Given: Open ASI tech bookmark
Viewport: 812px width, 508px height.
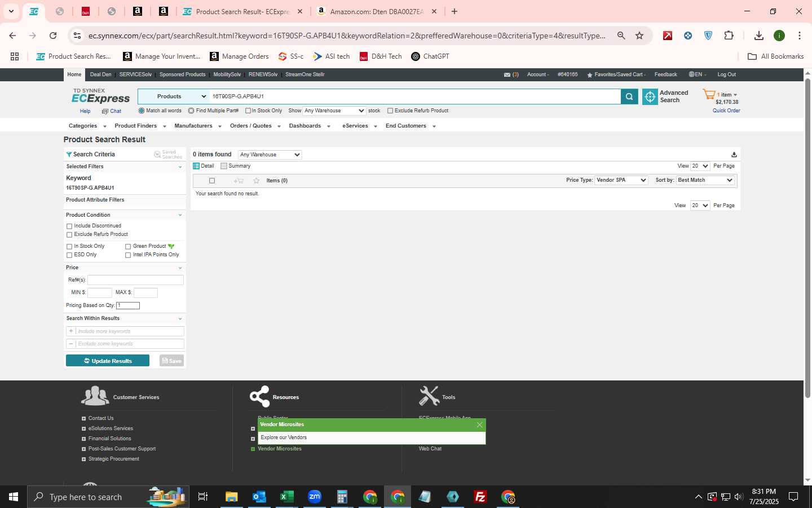Looking at the screenshot, I should [x=332, y=56].
